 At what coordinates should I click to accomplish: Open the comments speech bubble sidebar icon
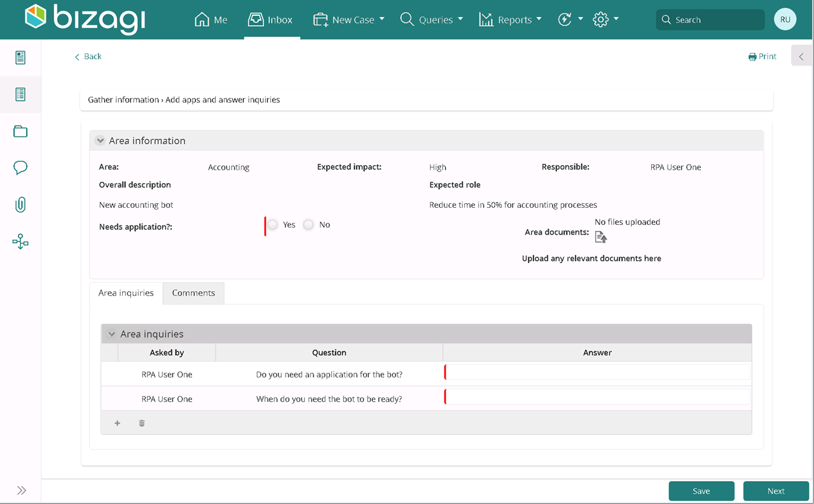[20, 168]
